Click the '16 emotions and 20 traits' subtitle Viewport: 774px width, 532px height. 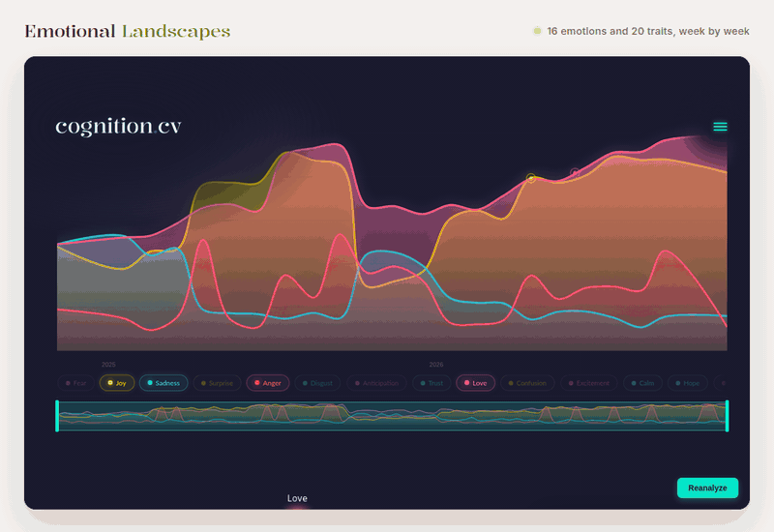[647, 31]
